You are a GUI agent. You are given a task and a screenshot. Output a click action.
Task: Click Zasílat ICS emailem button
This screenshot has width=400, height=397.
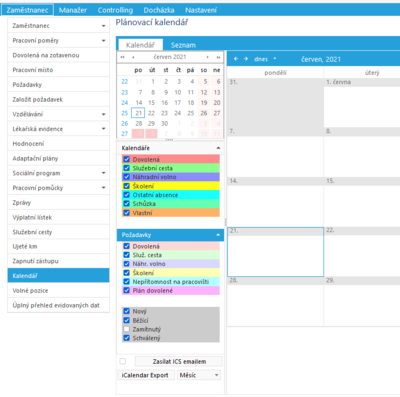(179, 361)
